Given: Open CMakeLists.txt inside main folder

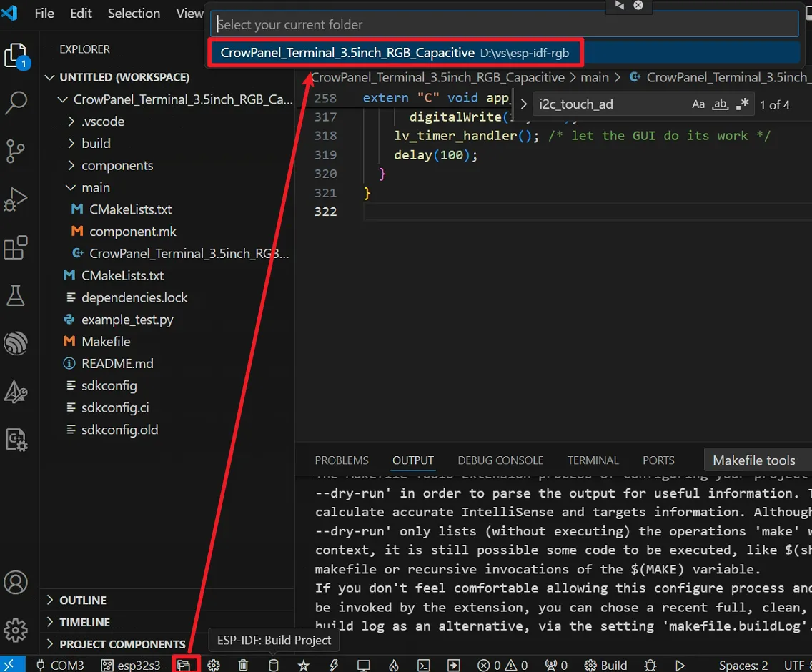Looking at the screenshot, I should pyautogui.click(x=130, y=209).
